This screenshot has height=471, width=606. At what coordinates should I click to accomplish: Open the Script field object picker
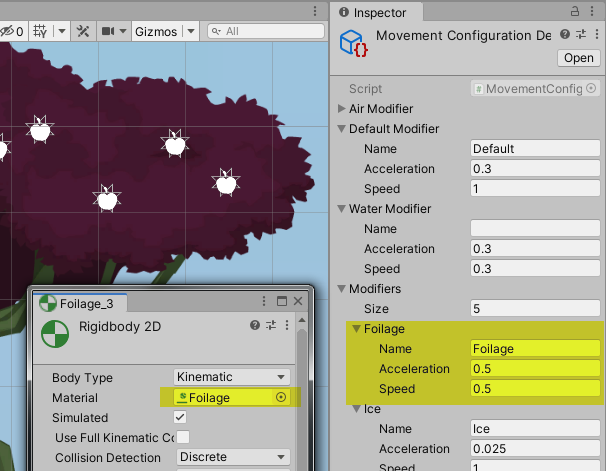[x=592, y=89]
